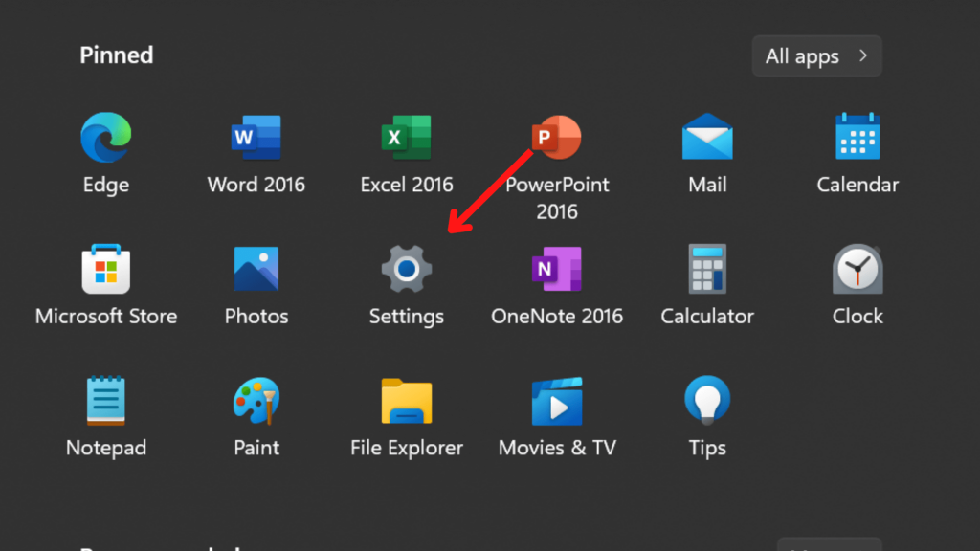This screenshot has width=980, height=551.
Task: Launch the Movies & TV icon
Action: point(556,401)
